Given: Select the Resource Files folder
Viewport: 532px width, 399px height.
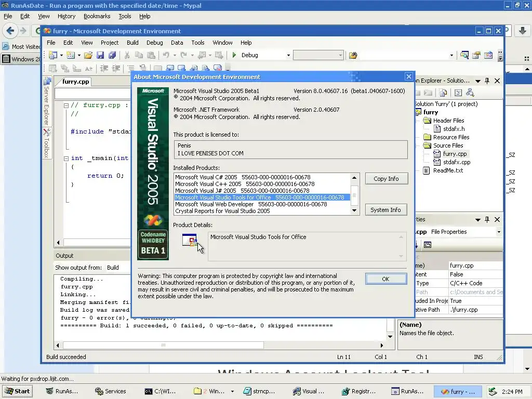Looking at the screenshot, I should [x=450, y=137].
